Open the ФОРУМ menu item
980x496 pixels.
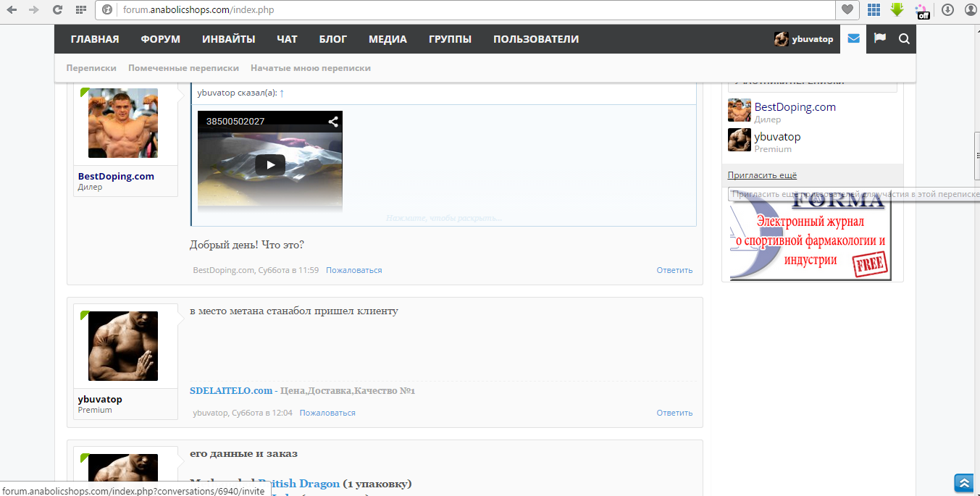[x=160, y=39]
